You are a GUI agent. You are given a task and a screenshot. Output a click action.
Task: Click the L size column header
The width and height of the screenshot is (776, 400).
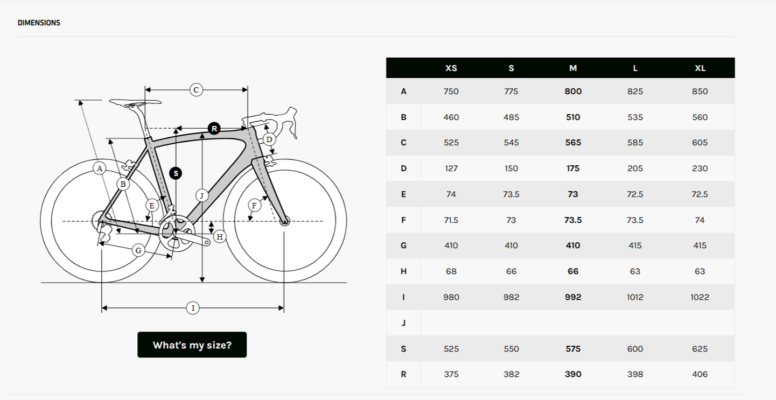click(x=635, y=68)
